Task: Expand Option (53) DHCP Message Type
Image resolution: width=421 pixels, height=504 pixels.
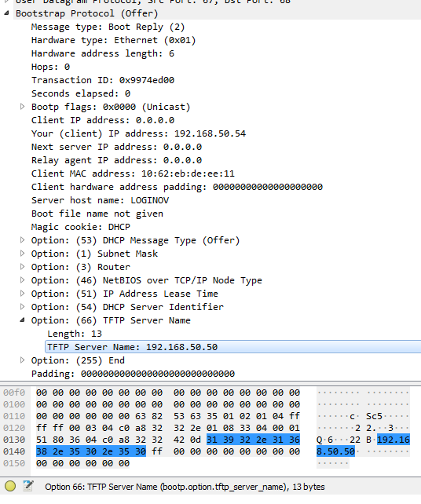Action: tap(22, 239)
